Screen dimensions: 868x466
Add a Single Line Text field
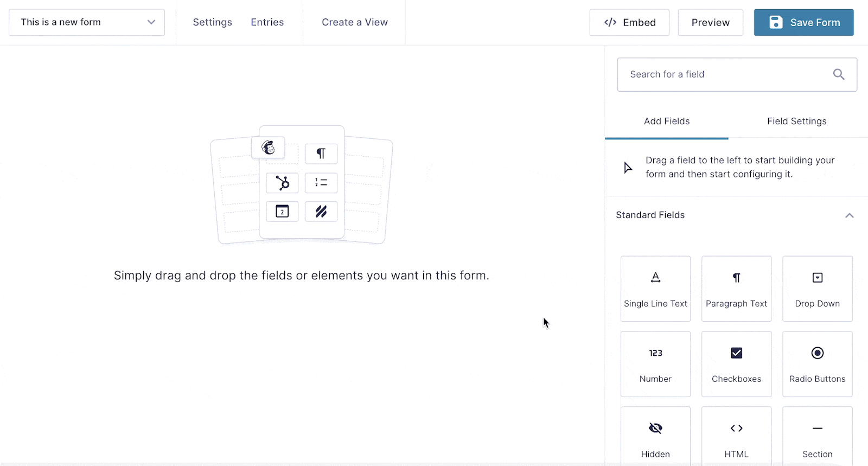click(655, 289)
